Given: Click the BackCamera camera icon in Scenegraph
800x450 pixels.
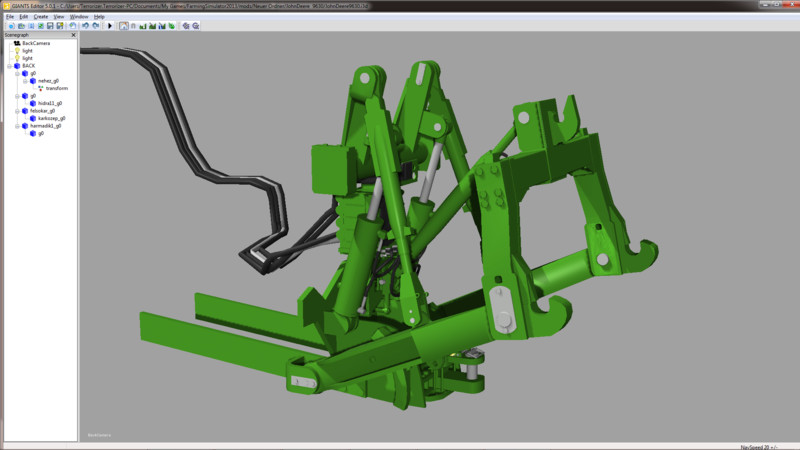Looking at the screenshot, I should 17,43.
